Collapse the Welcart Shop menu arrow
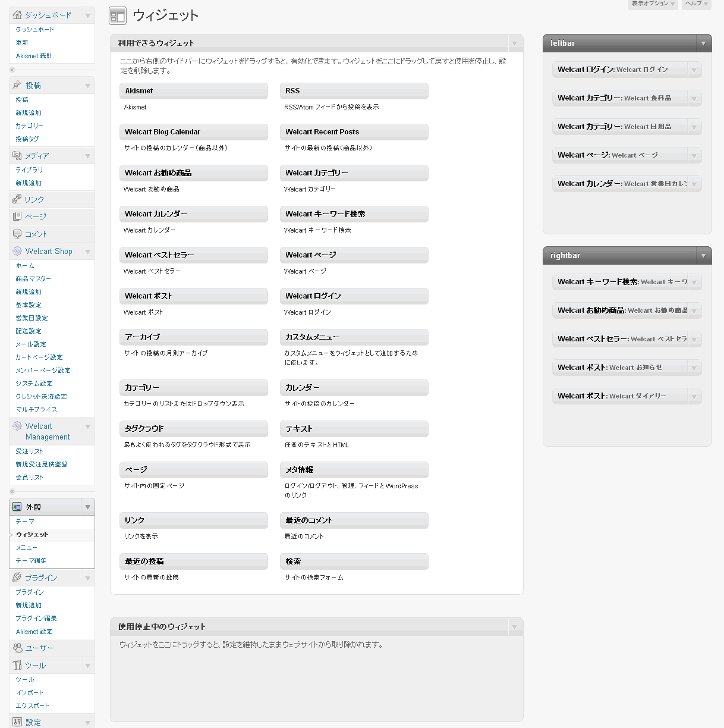The width and height of the screenshot is (724, 728). click(x=88, y=252)
